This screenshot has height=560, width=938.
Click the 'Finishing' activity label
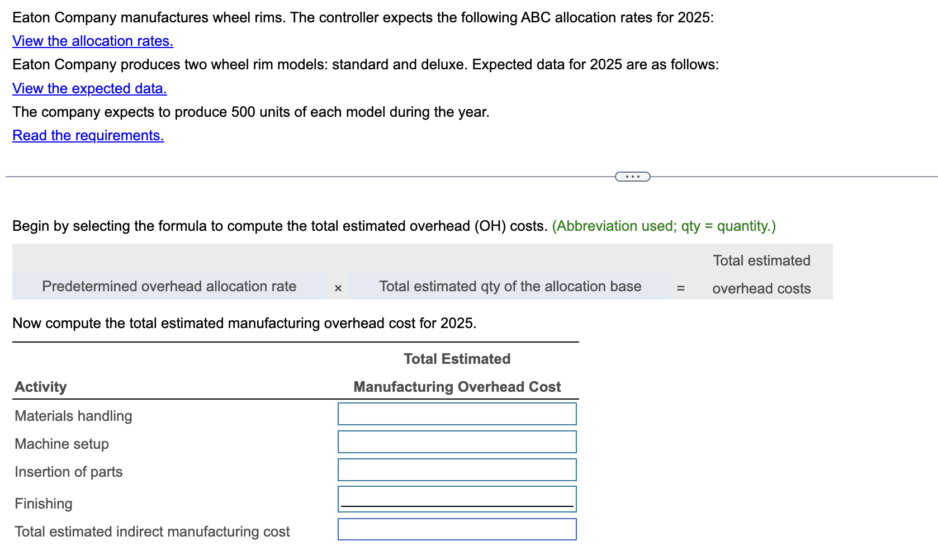pyautogui.click(x=44, y=504)
